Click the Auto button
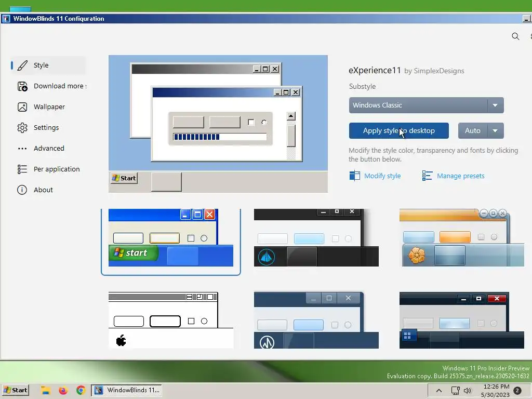 coord(473,130)
